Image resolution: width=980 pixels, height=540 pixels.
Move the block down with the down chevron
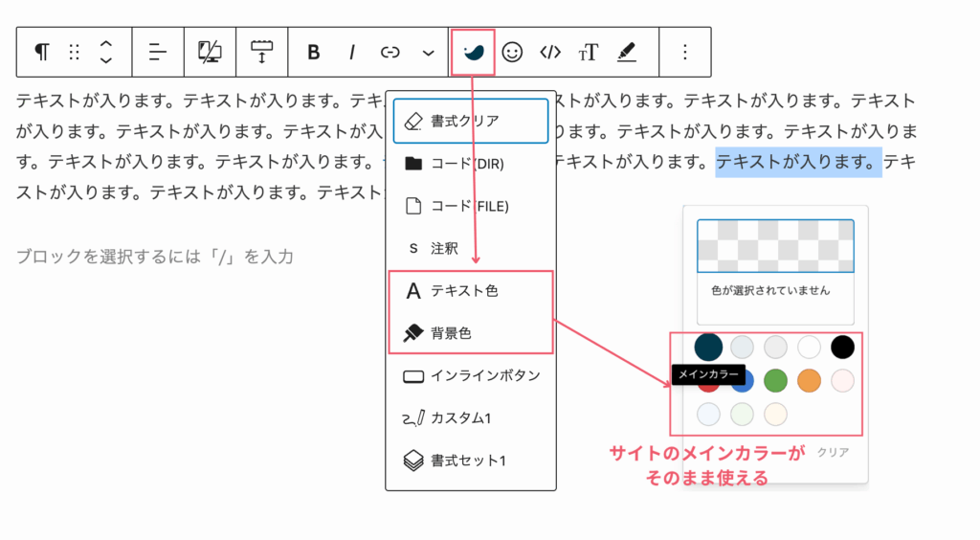(x=106, y=60)
